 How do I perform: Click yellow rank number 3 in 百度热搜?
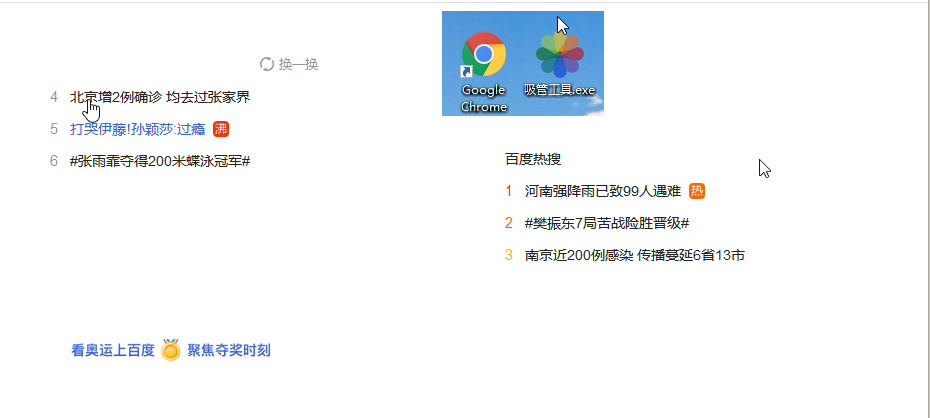[508, 255]
